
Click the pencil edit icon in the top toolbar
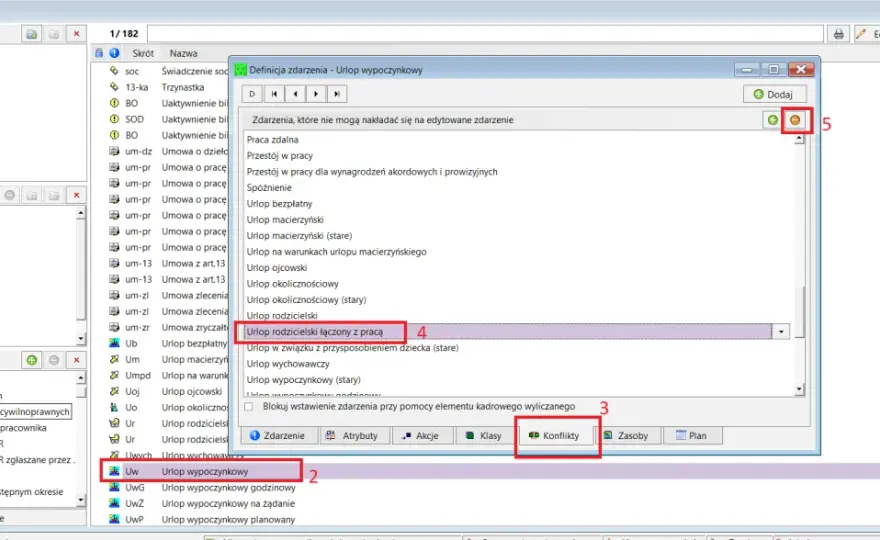tap(861, 34)
